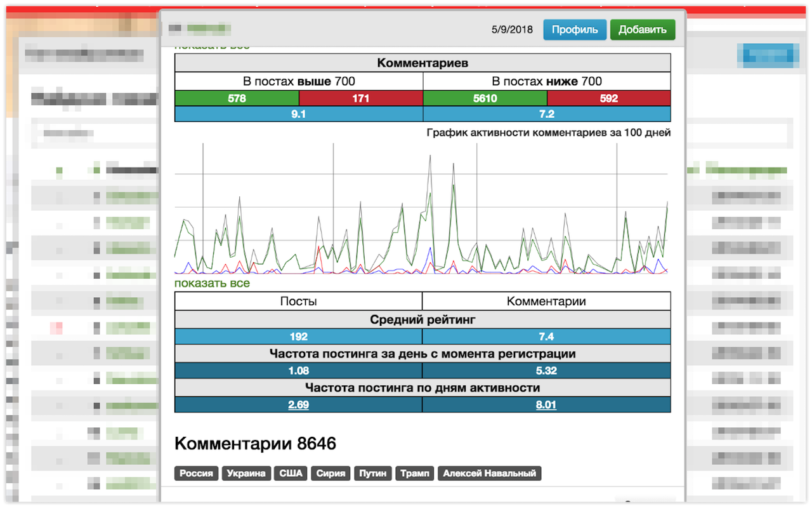Choose the США tag
This screenshot has height=508, width=812.
point(291,473)
